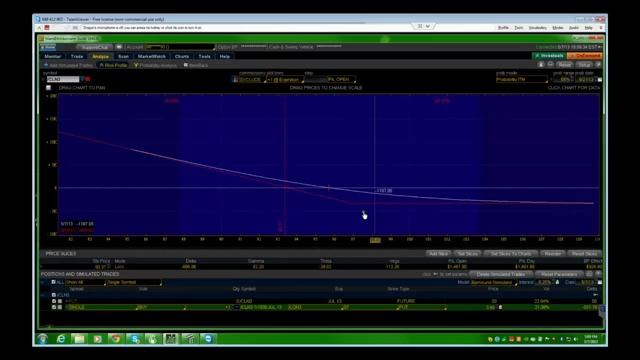Screen dimensions: 640x360
Task: Open the pricing Model dropdown
Action: coord(493,282)
